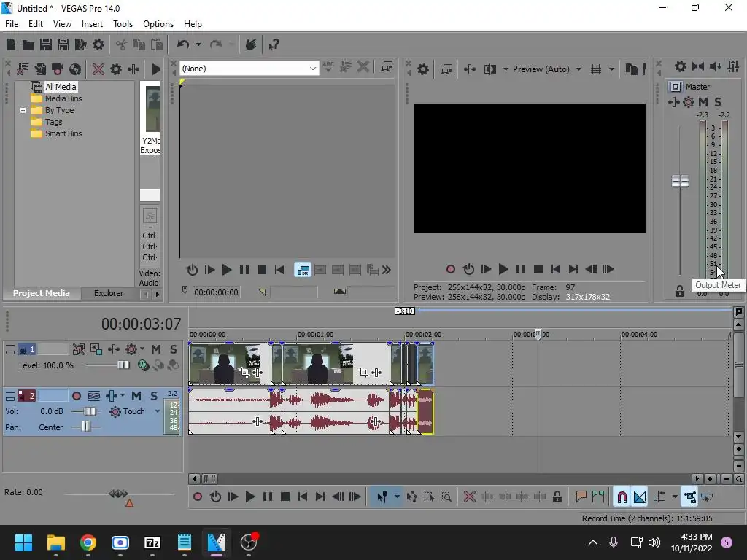Click the Lock Event padlock icon
The height and width of the screenshot is (560, 747).
pos(557,497)
